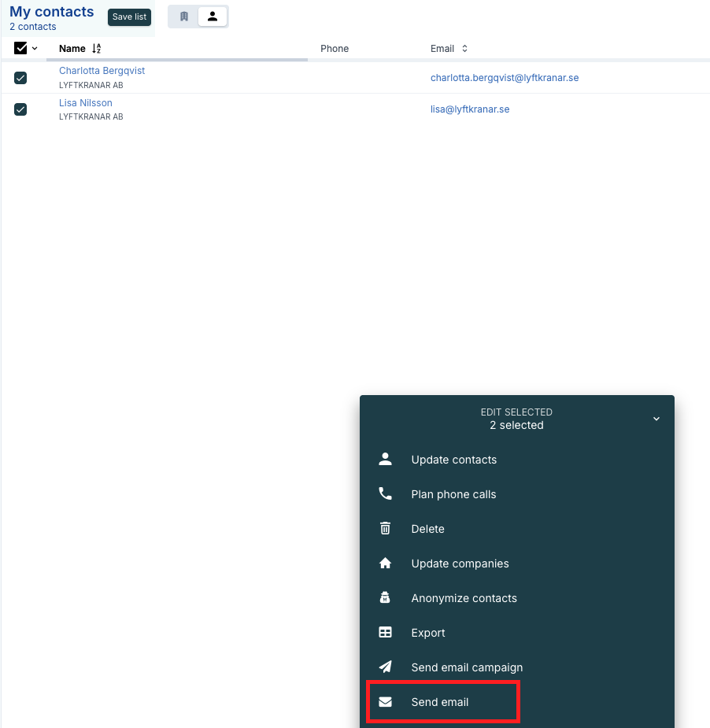Click LYFTKRANAR AB under Lisa Nilsson
This screenshot has width=710, height=728.
[91, 116]
